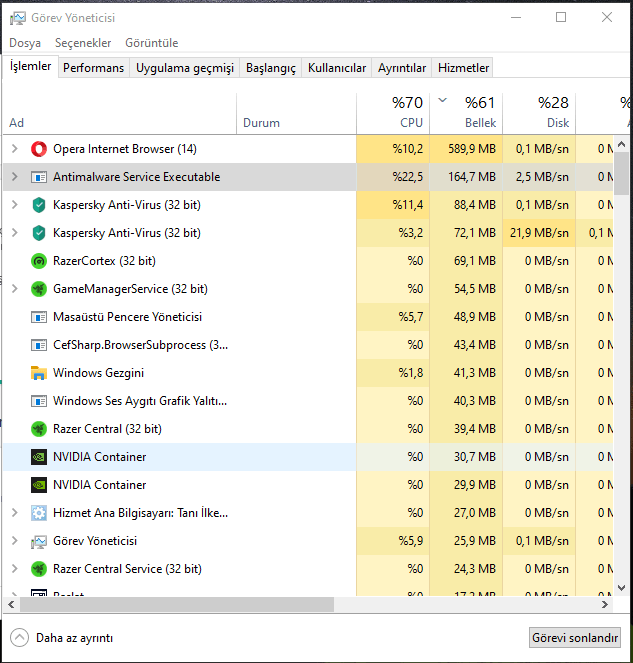Click the Hizmet Ana Bilgisayarı gear icon
The width and height of the screenshot is (633, 663).
coord(39,513)
